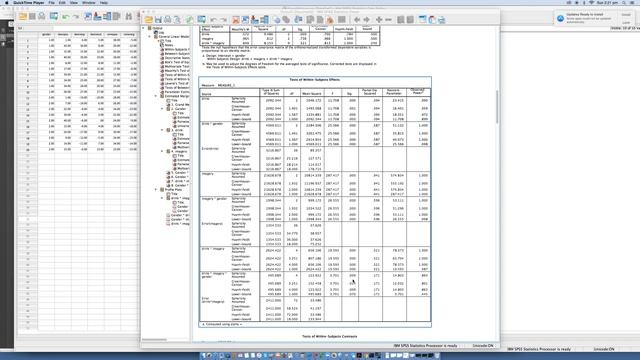The width and height of the screenshot is (640, 360).
Task: Open the Window menu
Action: click(x=89, y=3)
